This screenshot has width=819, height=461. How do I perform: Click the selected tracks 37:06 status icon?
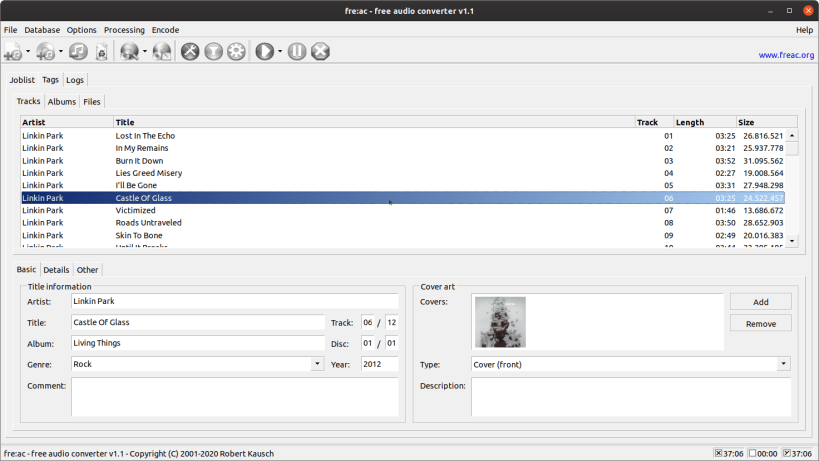pyautogui.click(x=719, y=453)
